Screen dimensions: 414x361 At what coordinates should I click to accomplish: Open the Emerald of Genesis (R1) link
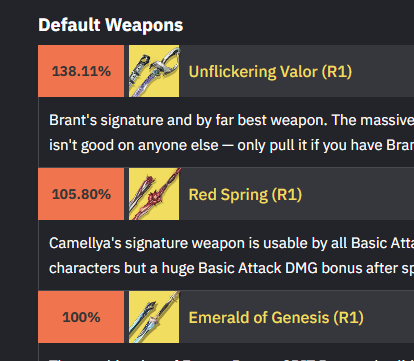coord(276,318)
